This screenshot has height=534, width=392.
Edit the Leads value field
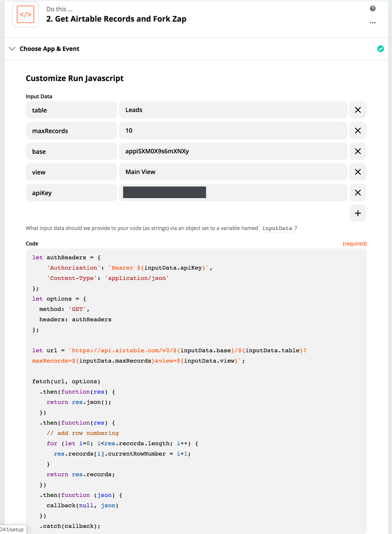(233, 110)
